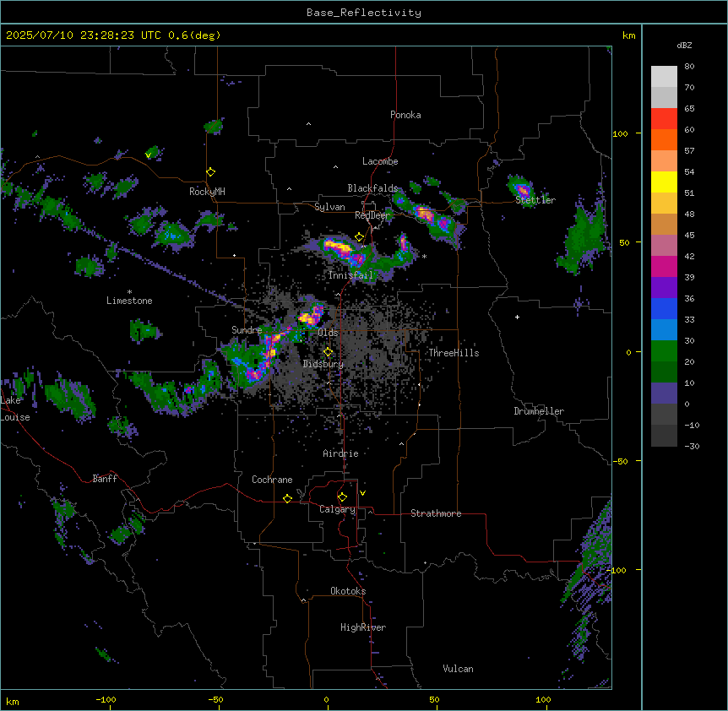Click the Okotoks town label

348,591
